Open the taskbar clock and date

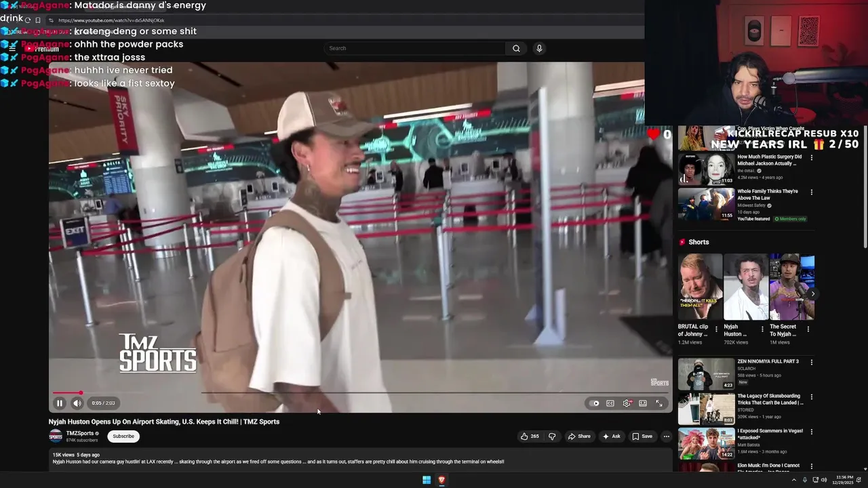point(844,481)
